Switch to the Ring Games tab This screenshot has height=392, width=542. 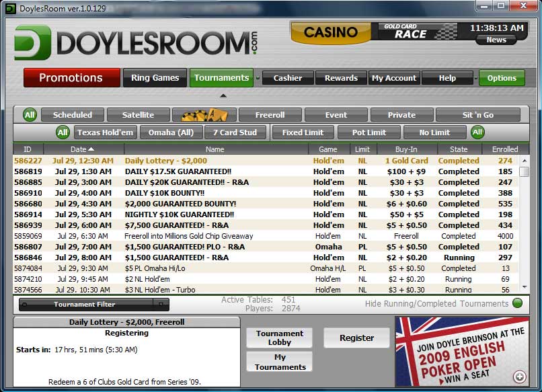[155, 78]
